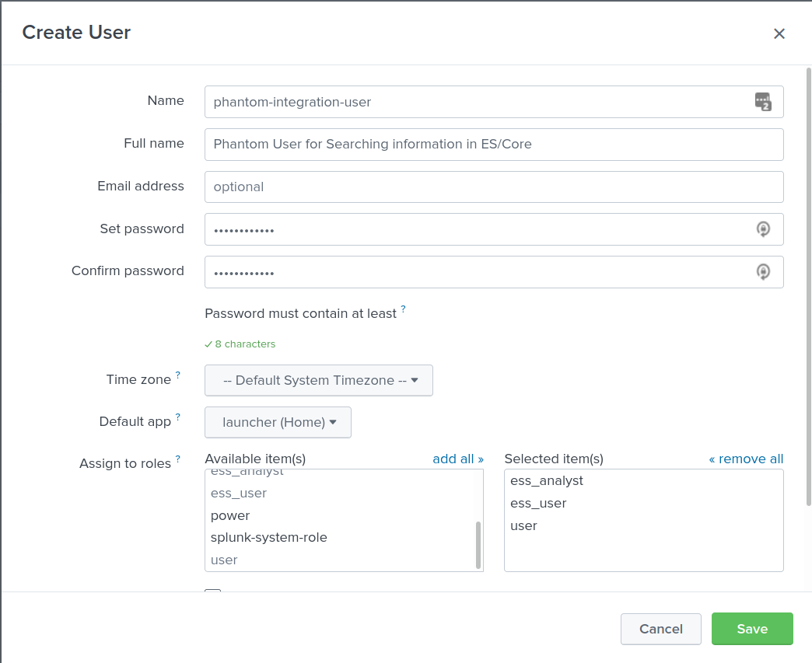
Task: Click the Save button
Action: (752, 629)
